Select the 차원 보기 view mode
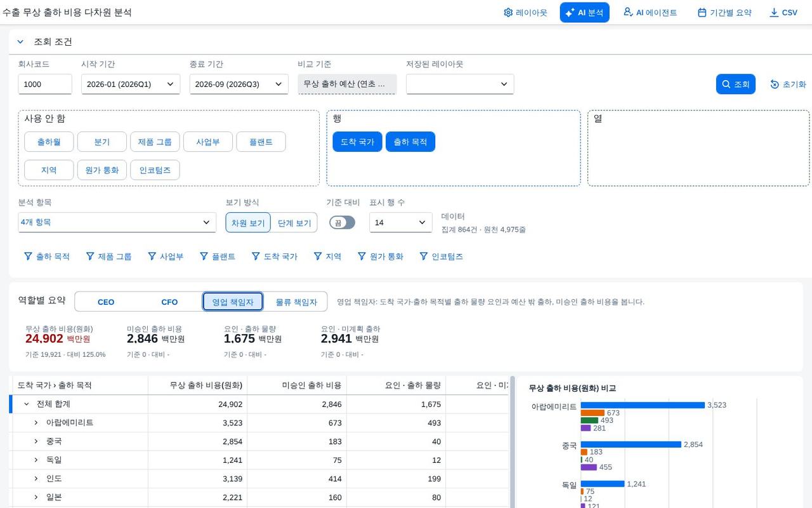The image size is (812, 508). 248,223
